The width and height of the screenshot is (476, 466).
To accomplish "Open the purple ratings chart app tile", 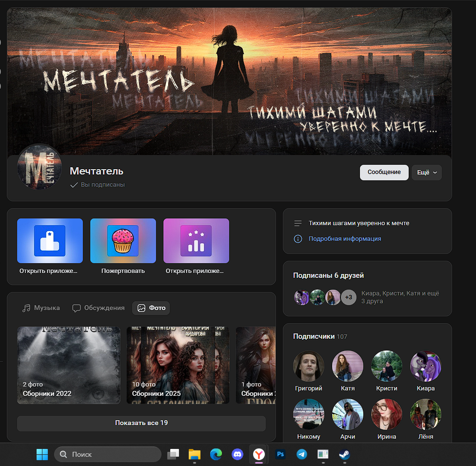I will pyautogui.click(x=196, y=241).
